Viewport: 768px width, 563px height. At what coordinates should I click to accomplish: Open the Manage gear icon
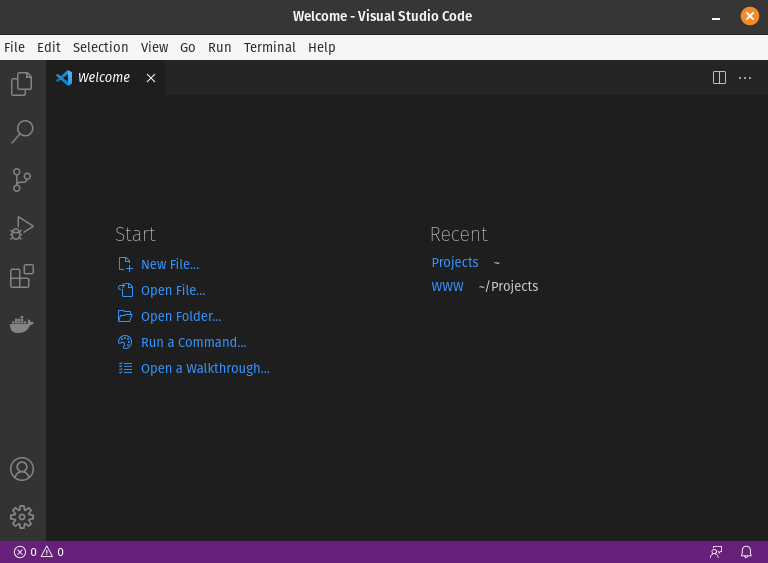point(22,517)
